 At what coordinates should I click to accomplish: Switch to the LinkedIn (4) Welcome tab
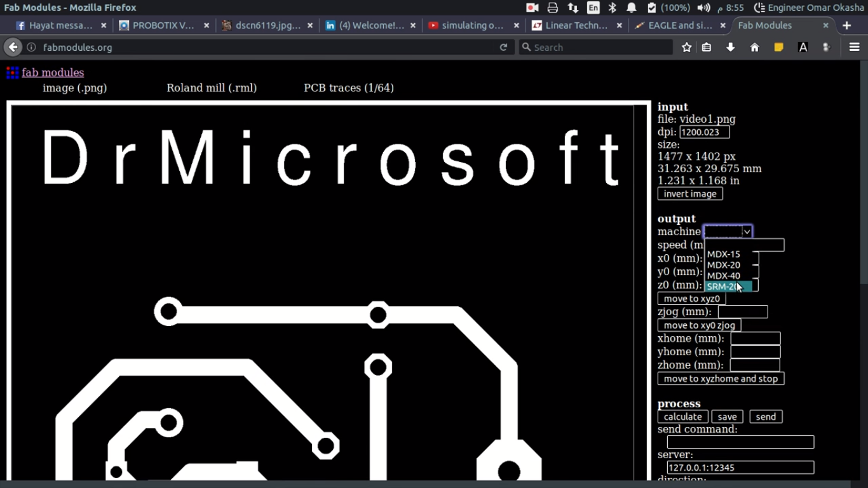pos(372,25)
